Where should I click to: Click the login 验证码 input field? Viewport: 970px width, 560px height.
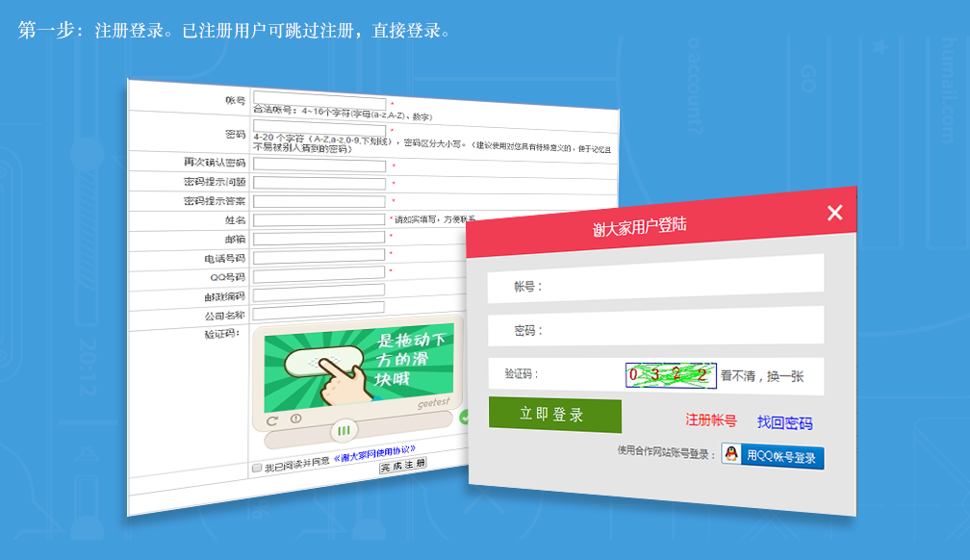[582, 374]
